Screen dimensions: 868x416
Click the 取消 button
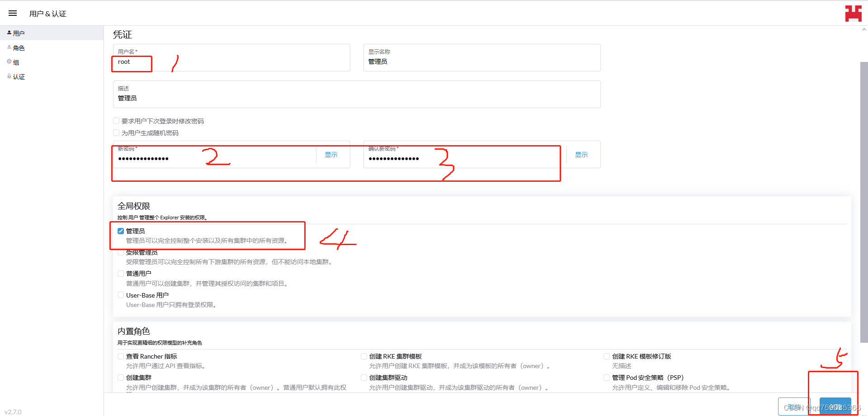tap(794, 407)
